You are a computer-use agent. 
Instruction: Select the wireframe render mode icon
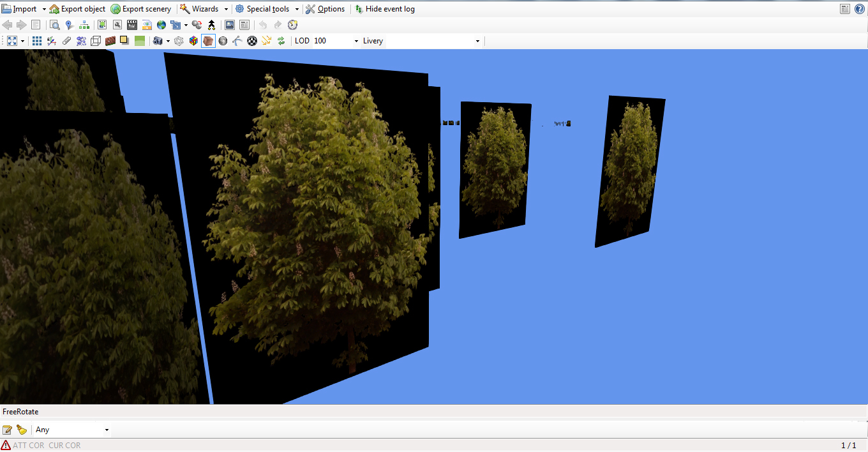[179, 41]
